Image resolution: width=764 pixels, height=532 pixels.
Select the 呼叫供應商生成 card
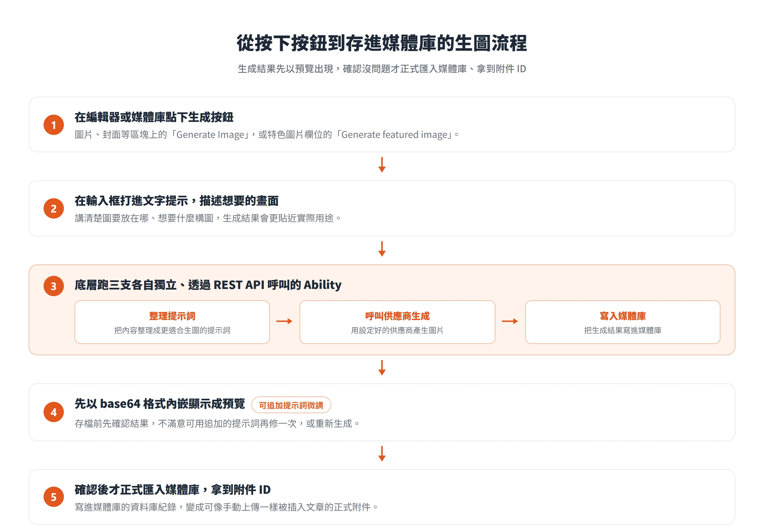pos(397,322)
